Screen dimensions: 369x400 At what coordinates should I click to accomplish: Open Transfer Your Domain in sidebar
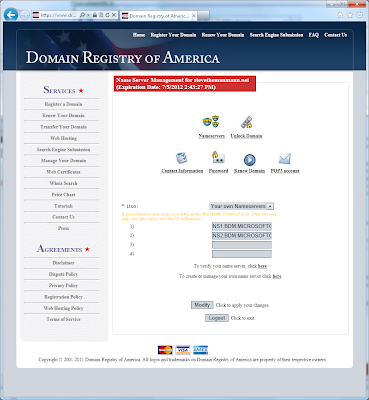[x=63, y=127]
